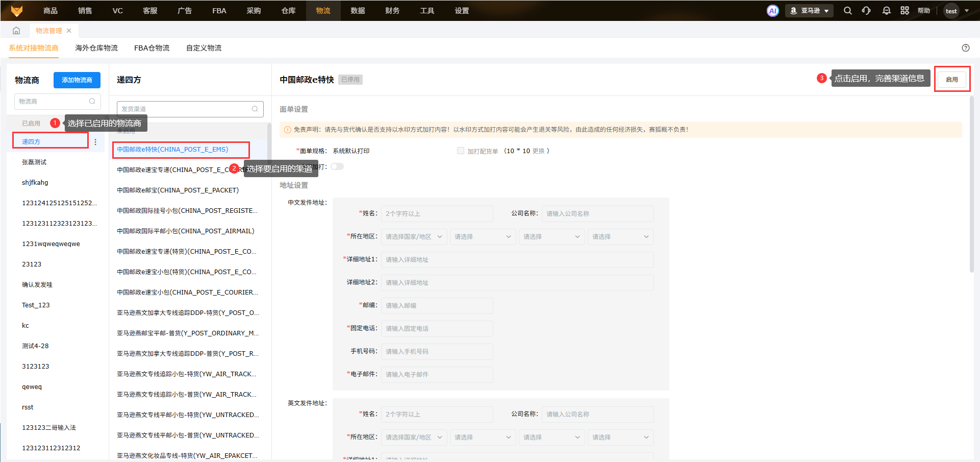
Task: Open the 亚马逊 platform dropdown
Action: pos(810,11)
